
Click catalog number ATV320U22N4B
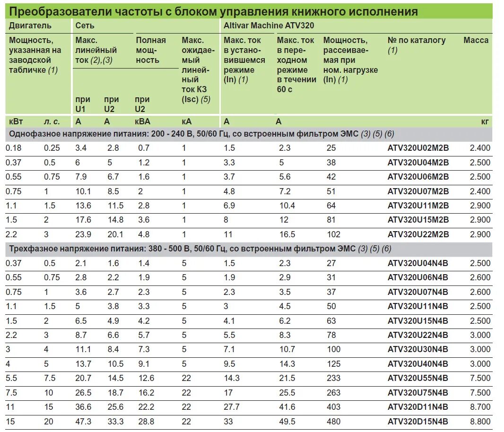click(x=417, y=335)
